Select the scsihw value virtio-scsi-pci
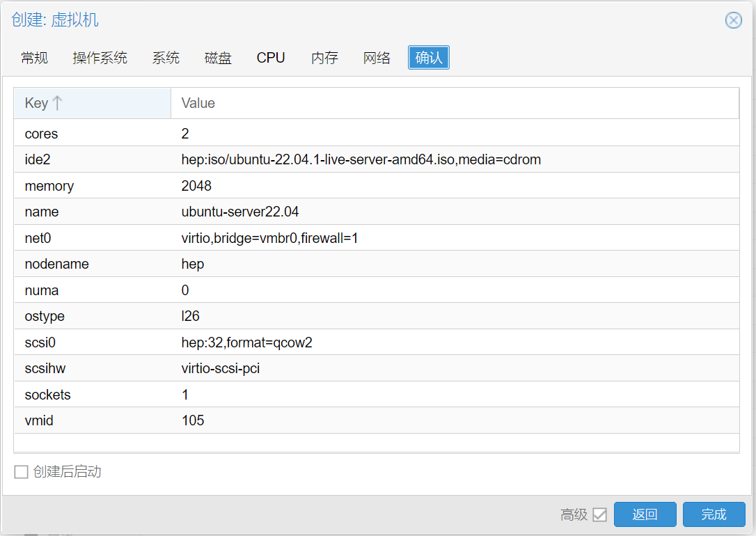Screen dimensions: 756x536 [x=221, y=369]
